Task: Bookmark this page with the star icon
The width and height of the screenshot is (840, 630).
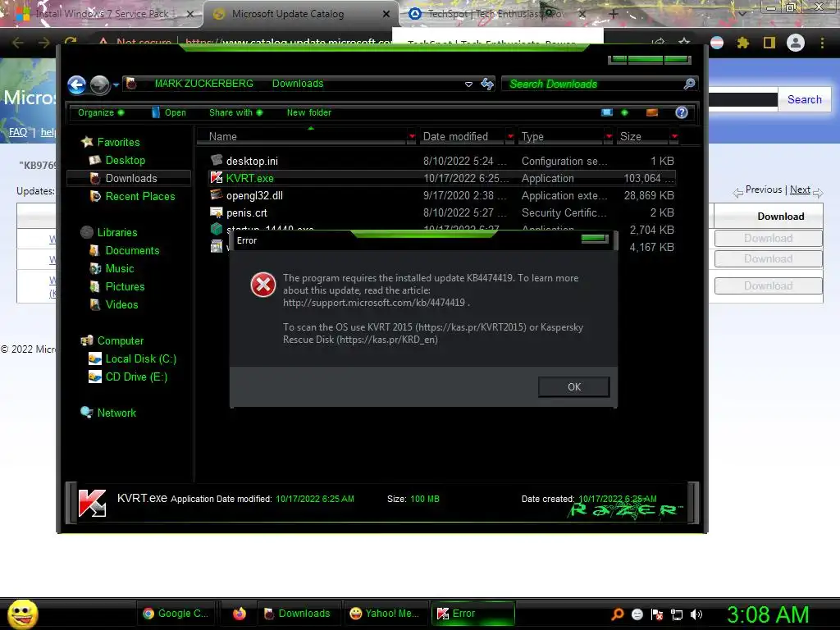Action: coord(684,43)
